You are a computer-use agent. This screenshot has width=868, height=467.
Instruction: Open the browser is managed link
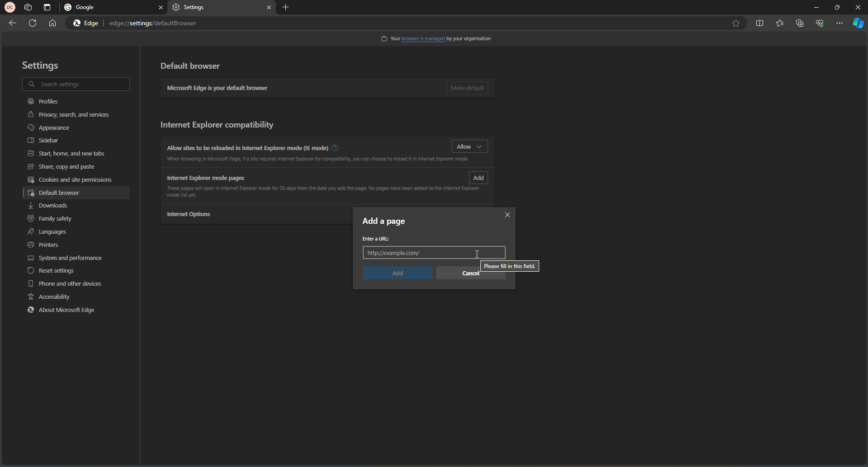(x=422, y=38)
